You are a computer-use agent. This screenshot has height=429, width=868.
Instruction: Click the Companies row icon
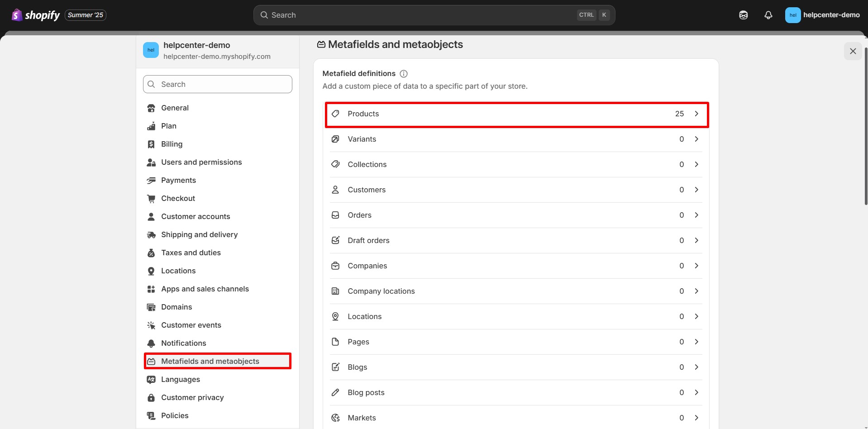pyautogui.click(x=335, y=266)
